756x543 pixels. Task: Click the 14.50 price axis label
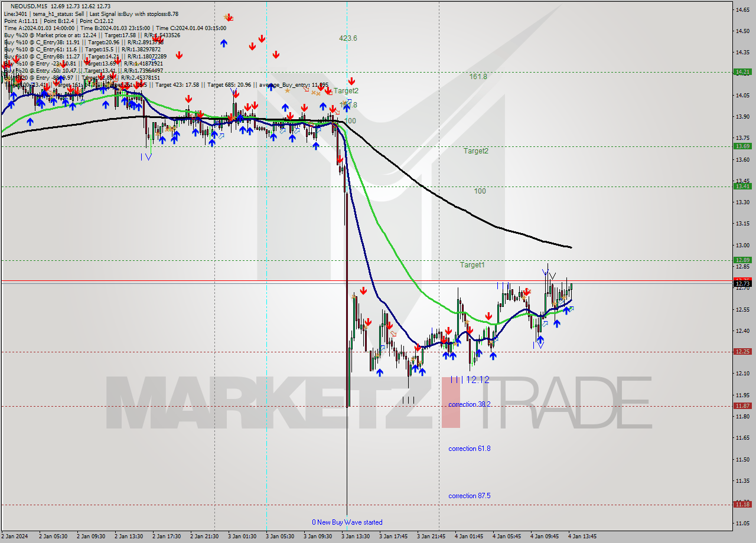tap(742, 31)
